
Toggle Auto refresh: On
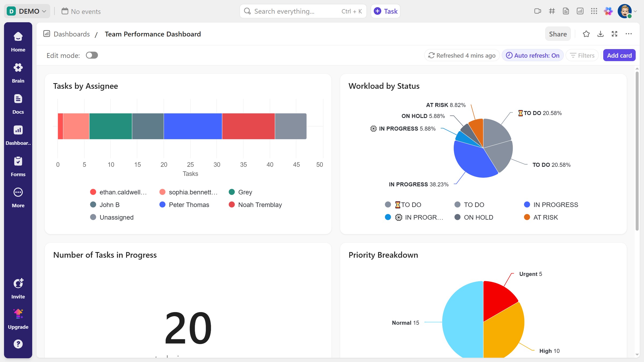[533, 56]
